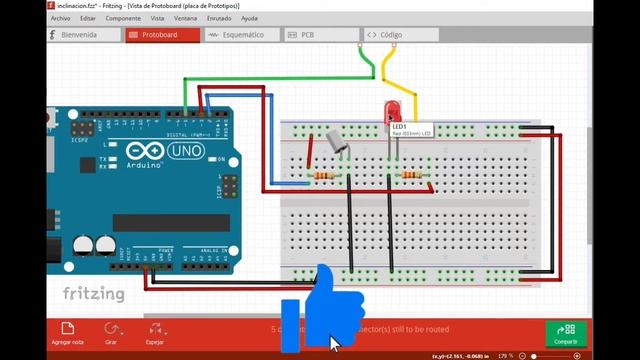Switch to the PCB tab
The image size is (640, 360).
coord(322,35)
